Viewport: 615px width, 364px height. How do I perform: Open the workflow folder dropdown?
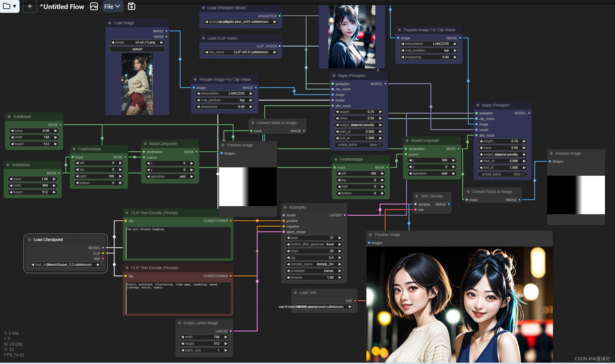click(x=9, y=6)
